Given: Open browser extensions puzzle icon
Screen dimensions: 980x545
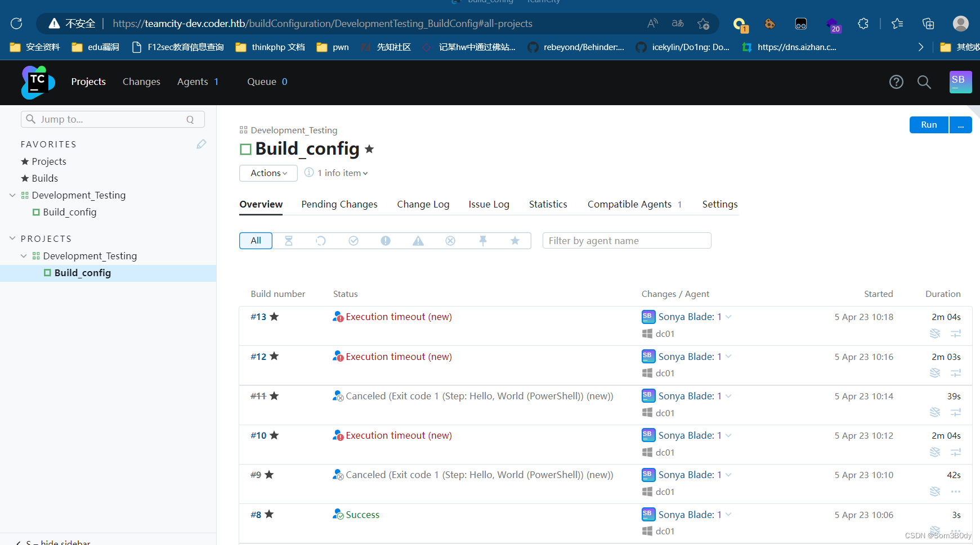Looking at the screenshot, I should coord(863,24).
